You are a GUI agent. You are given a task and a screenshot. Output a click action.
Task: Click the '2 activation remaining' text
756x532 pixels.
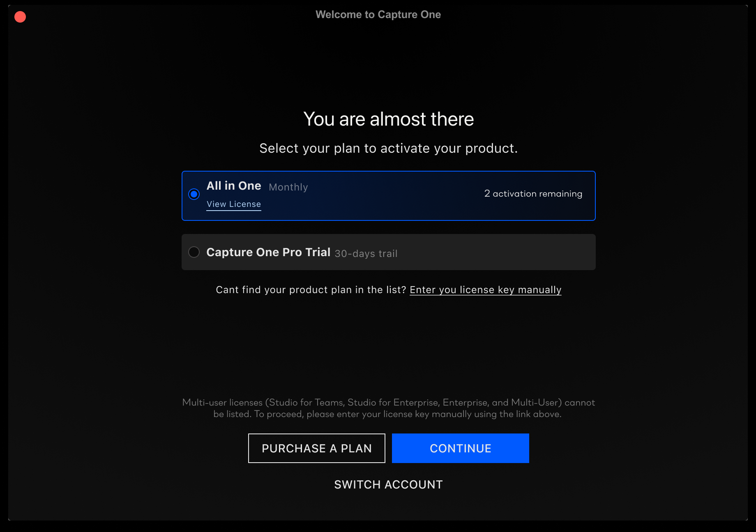533,194
